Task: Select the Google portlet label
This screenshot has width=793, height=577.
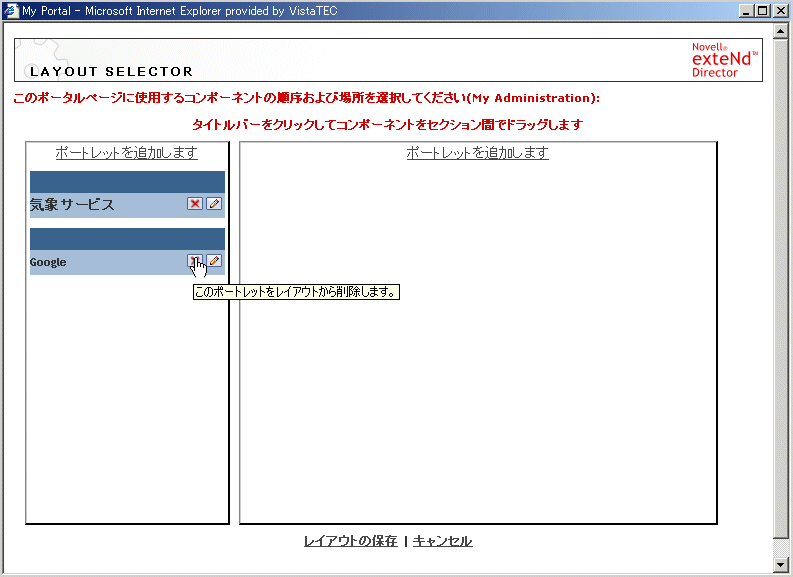Action: click(48, 262)
